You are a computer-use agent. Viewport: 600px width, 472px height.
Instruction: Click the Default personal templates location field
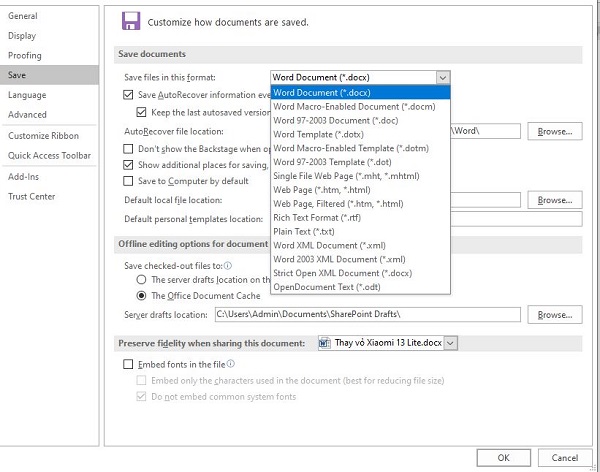tap(517, 219)
